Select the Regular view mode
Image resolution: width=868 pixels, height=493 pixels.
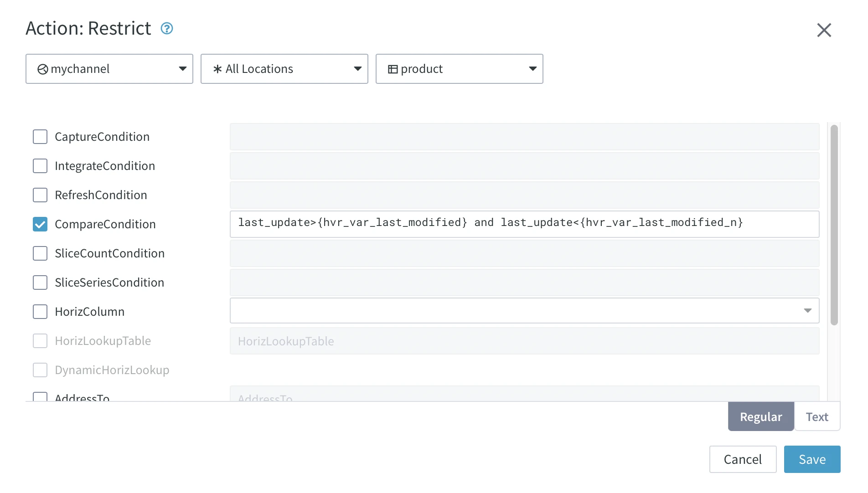tap(760, 416)
